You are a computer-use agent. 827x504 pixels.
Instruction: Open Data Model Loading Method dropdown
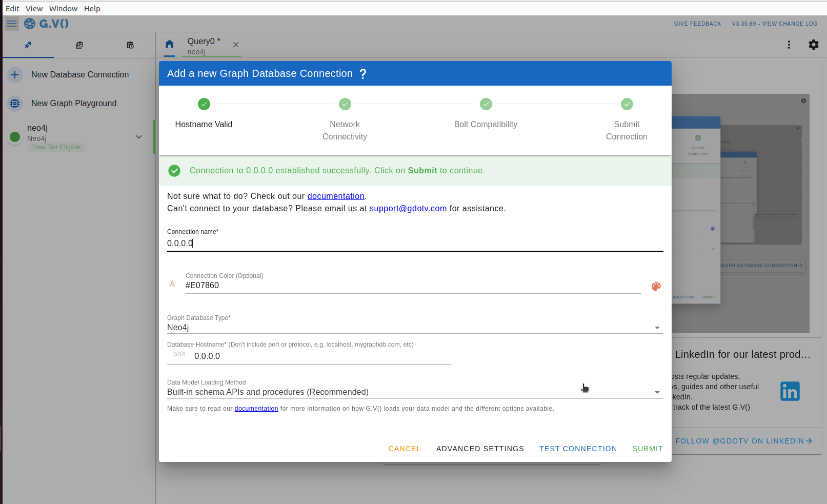(x=415, y=392)
